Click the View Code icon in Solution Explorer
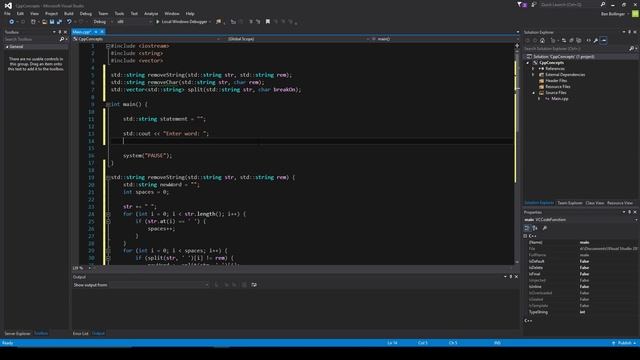Image resolution: width=640 pixels, height=360 pixels. [589, 40]
